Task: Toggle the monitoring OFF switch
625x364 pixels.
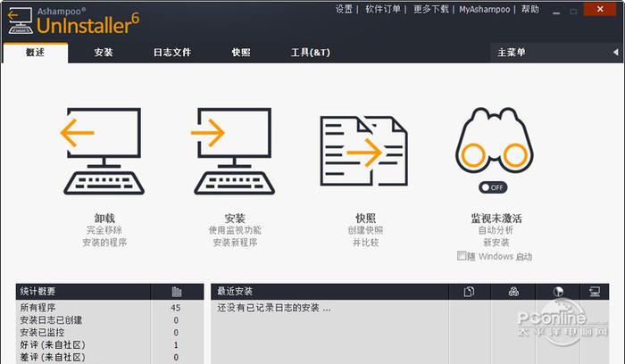Action: (493, 187)
